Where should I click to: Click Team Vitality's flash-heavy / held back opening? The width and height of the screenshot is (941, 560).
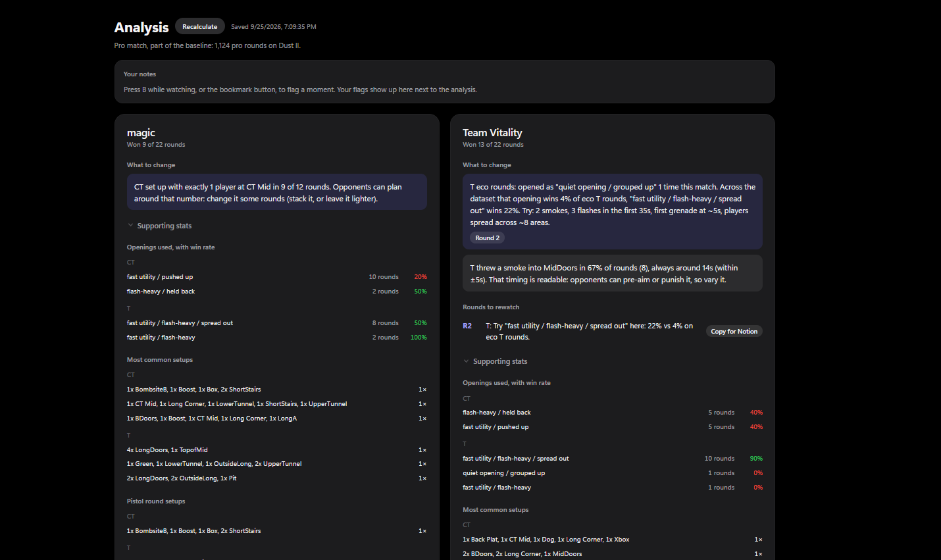(613, 413)
